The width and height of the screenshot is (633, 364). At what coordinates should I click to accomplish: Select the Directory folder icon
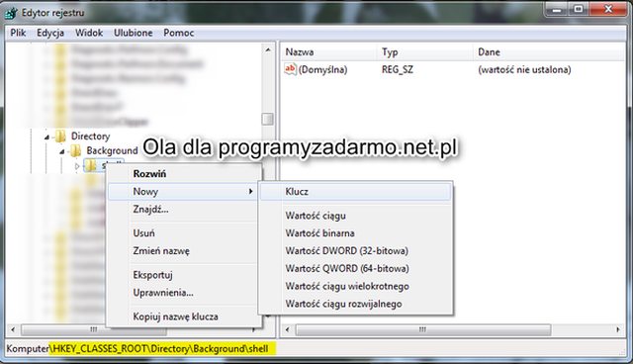tap(60, 136)
